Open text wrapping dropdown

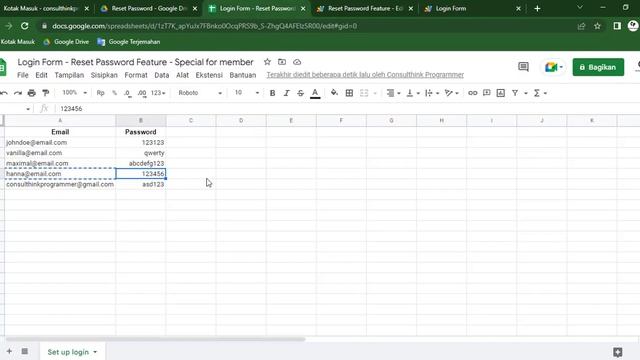(x=432, y=93)
